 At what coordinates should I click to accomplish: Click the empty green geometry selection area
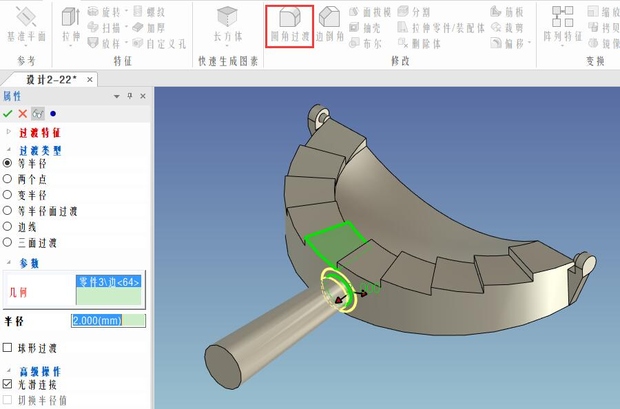[108, 296]
